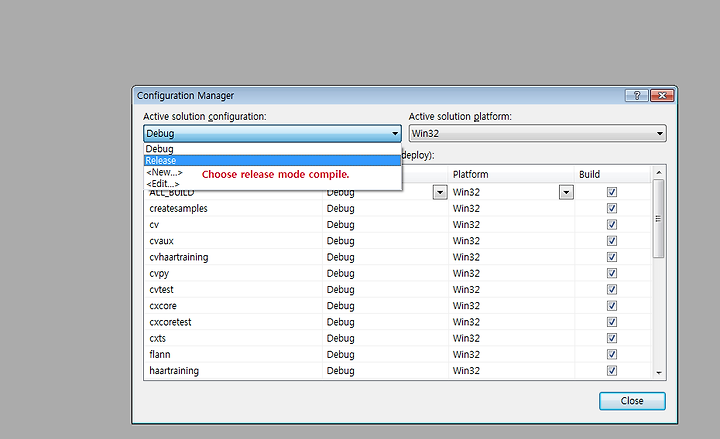This screenshot has height=439, width=720.
Task: Select the flann project name
Action: tap(160, 355)
